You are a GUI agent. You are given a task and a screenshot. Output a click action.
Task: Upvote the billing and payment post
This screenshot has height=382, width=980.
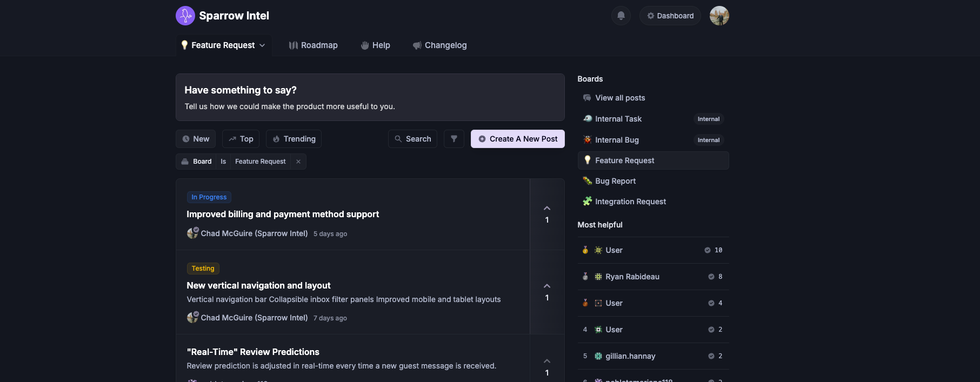tap(546, 209)
